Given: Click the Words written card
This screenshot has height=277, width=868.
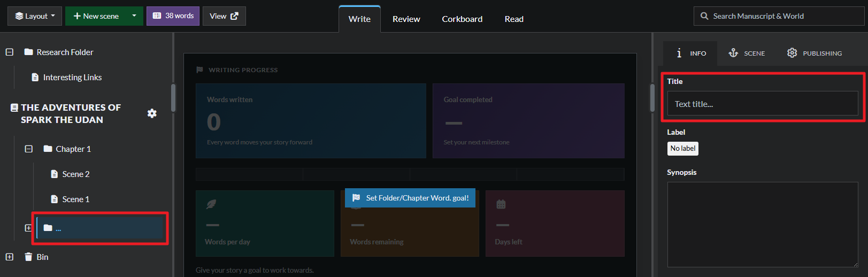Looking at the screenshot, I should coord(311,121).
